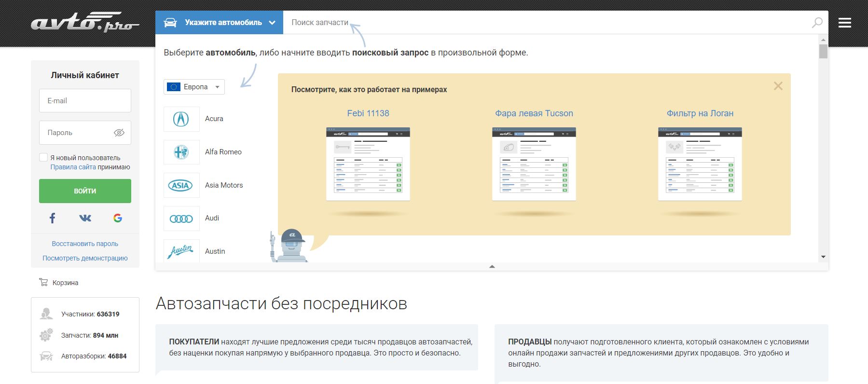Click the Febi 11138 example thumbnail
The image size is (868, 384).
368,164
